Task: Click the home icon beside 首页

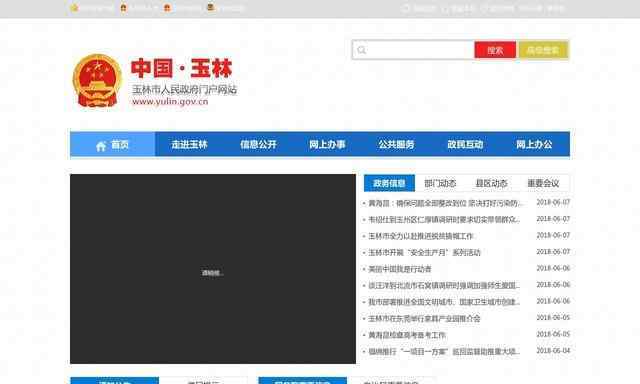Action: pyautogui.click(x=101, y=146)
